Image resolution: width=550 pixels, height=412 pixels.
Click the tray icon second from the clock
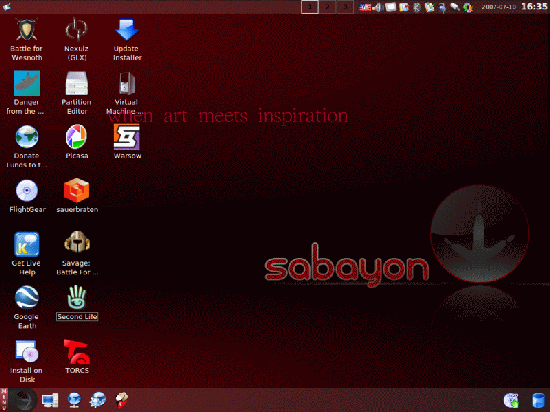click(x=455, y=7)
